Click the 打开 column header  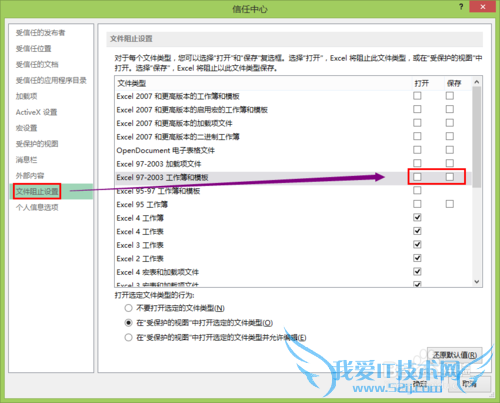(x=421, y=83)
